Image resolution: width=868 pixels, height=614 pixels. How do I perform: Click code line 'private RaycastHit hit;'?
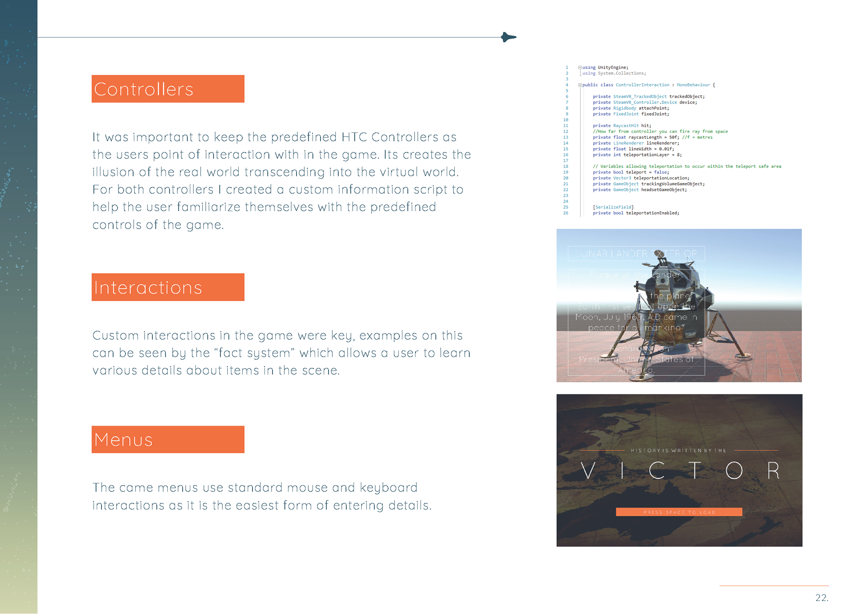pos(622,126)
